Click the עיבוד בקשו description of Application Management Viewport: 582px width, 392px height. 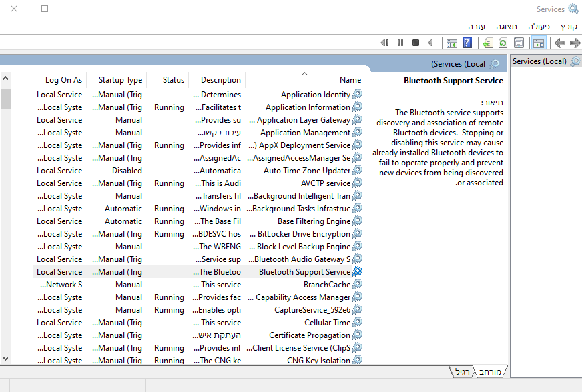219,133
